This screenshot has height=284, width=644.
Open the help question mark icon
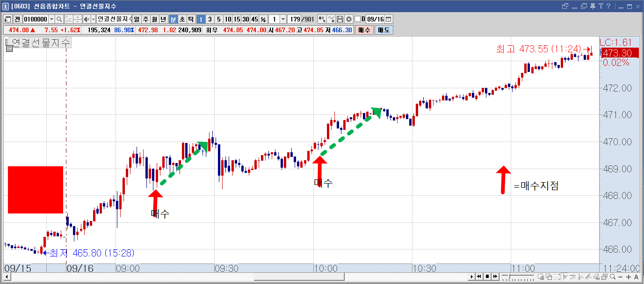click(608, 6)
